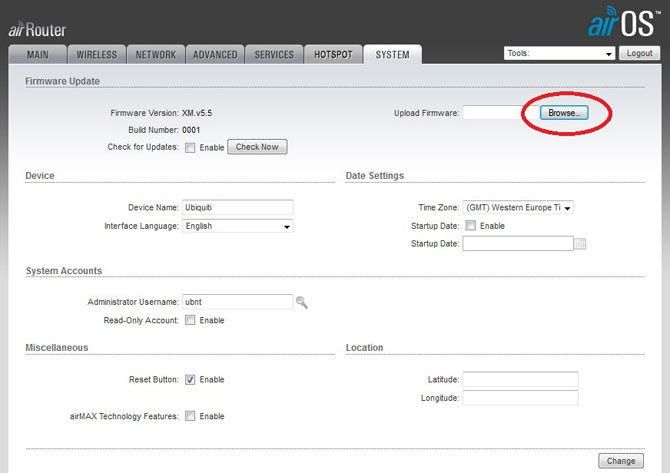Click the magnifier icon beside Administrator Username
Screen dimensions: 670x473
point(301,301)
